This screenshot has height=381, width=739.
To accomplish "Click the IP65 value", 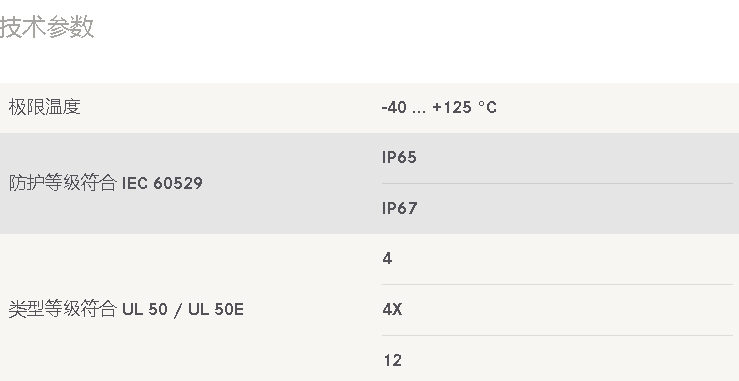I will click(399, 157).
